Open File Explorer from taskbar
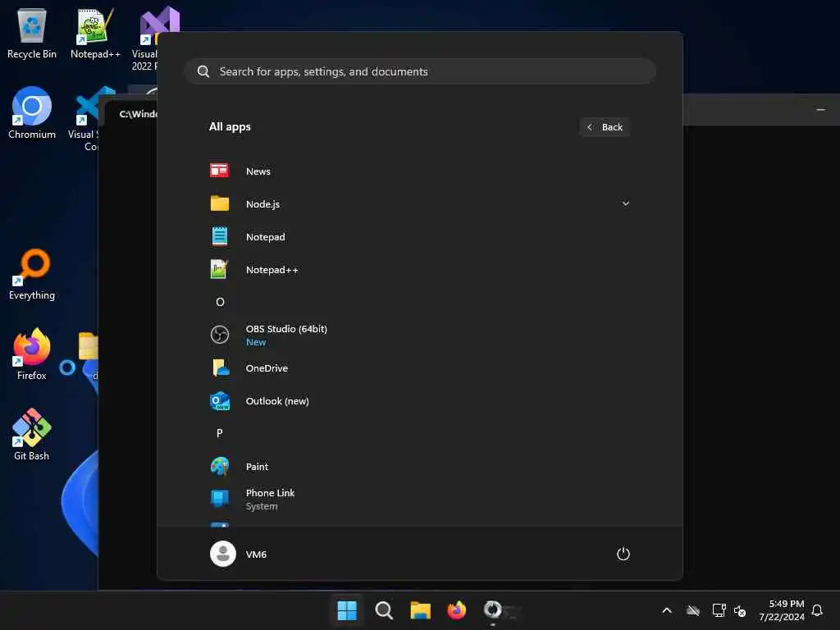Screen dimensions: 840x630 click(x=421, y=610)
